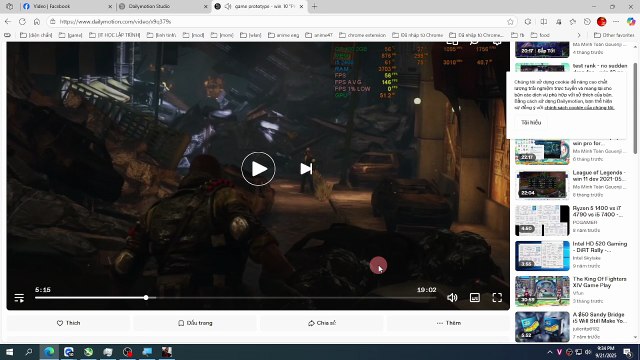Image resolution: width=640 pixels, height=360 pixels.
Task: Open Settings and more ellipsis menu
Action: tap(616, 22)
